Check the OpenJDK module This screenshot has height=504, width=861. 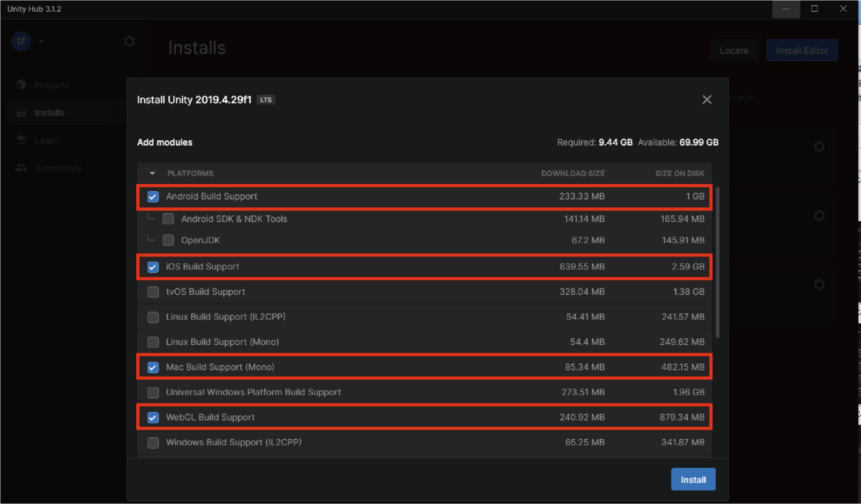pos(168,240)
